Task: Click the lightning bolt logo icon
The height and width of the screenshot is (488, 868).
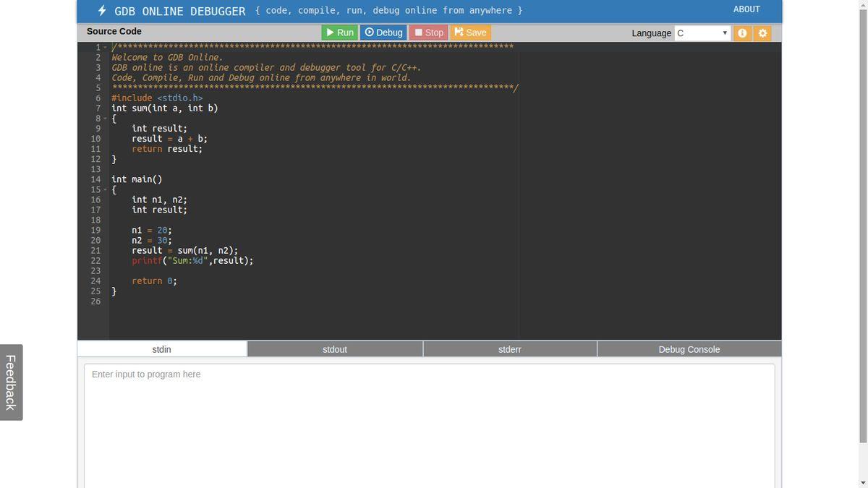Action: tap(103, 11)
